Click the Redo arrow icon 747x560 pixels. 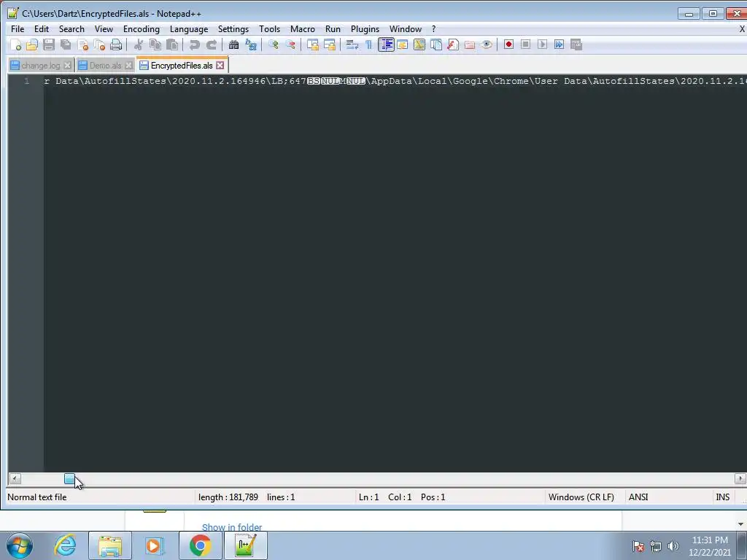pyautogui.click(x=211, y=44)
